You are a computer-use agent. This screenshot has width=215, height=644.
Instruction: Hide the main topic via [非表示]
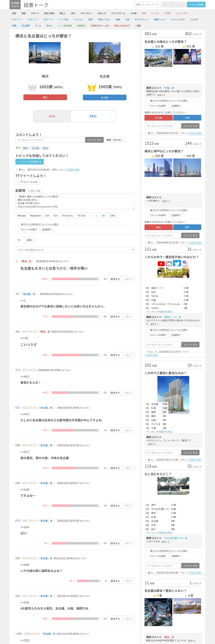click(x=62, y=170)
